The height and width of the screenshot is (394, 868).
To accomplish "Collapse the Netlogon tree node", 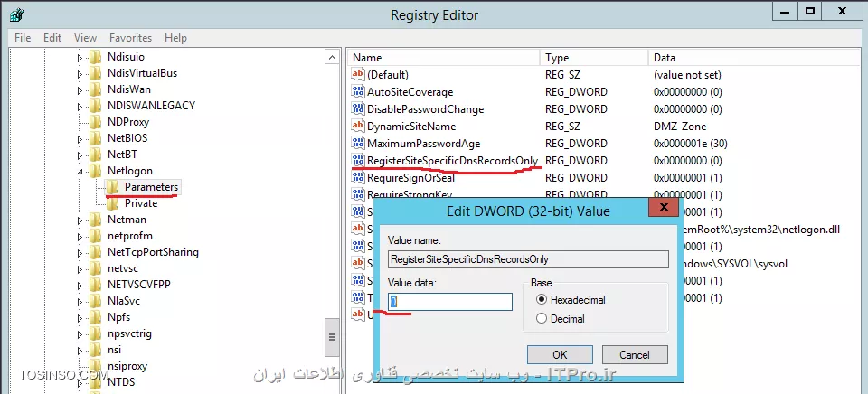I will click(80, 172).
